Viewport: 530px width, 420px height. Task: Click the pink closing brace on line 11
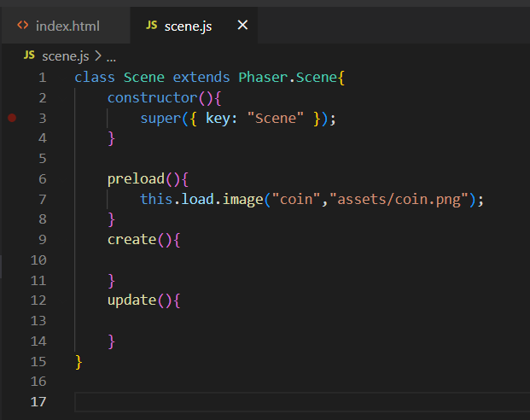click(x=112, y=281)
